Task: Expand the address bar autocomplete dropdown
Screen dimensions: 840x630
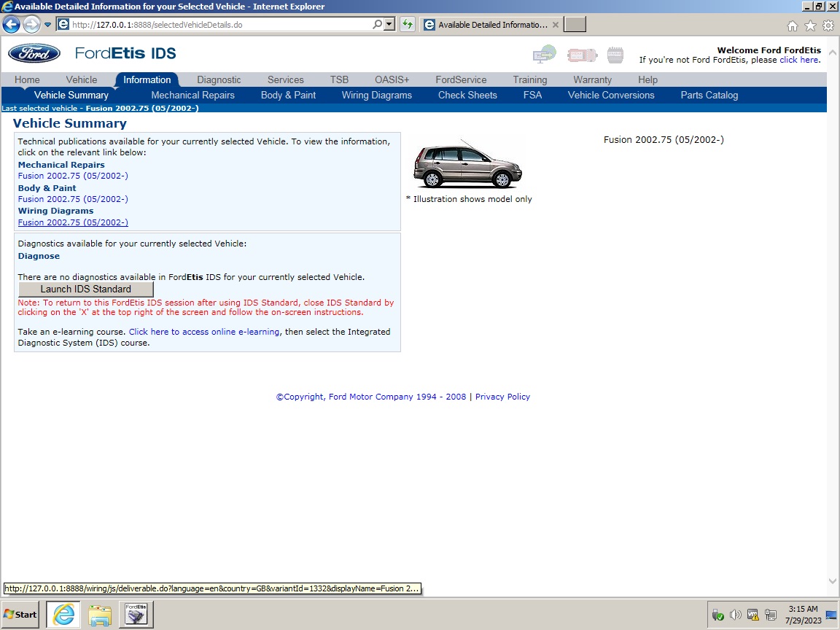Action: [x=390, y=24]
